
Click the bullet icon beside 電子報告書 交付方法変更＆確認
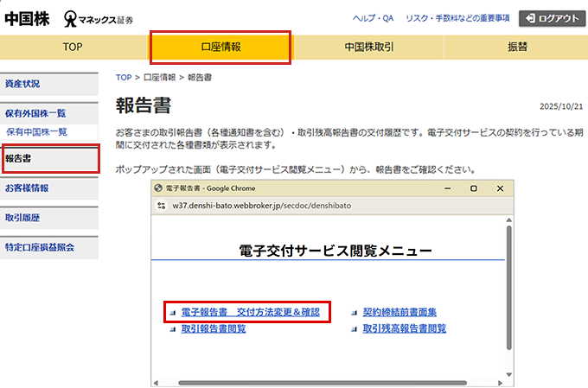click(172, 313)
